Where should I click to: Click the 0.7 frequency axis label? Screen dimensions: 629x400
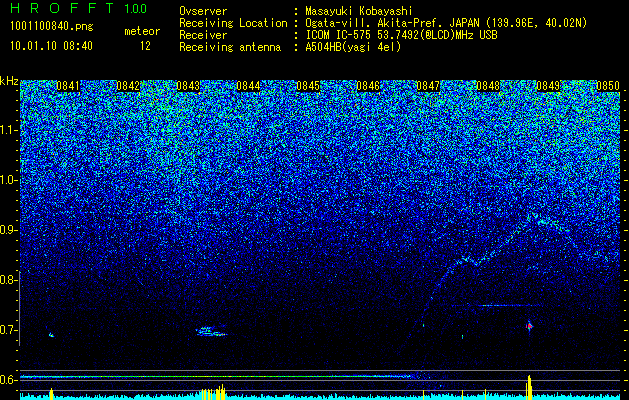click(8, 330)
